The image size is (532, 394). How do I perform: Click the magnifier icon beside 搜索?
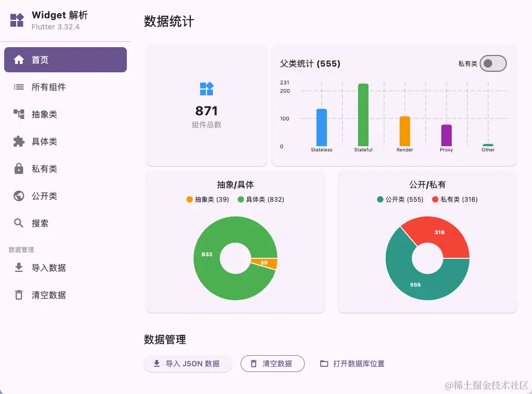tap(19, 223)
